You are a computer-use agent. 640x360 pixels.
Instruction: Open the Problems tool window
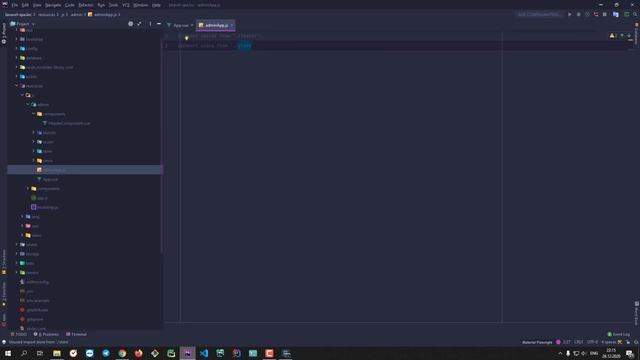pyautogui.click(x=46, y=335)
